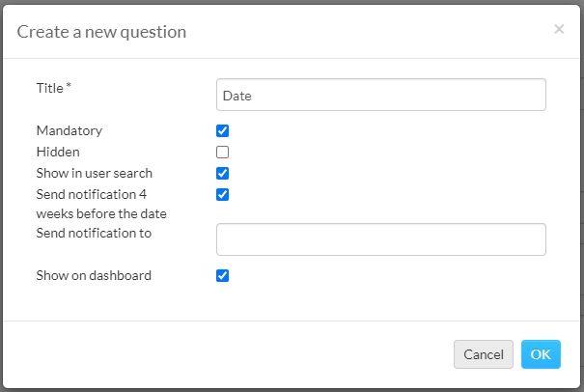The image size is (584, 392).
Task: Focus the Send notification to field
Action: pos(381,239)
